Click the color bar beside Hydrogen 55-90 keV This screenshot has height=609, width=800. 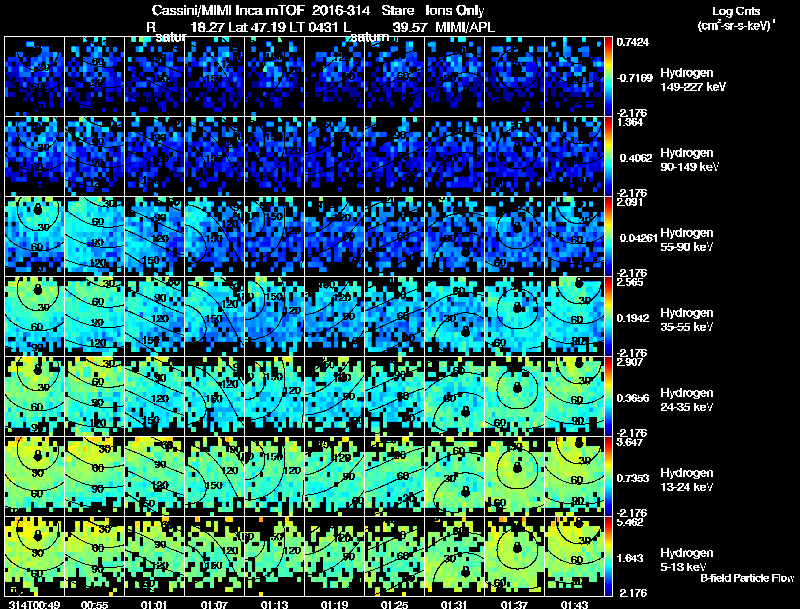pos(608,237)
